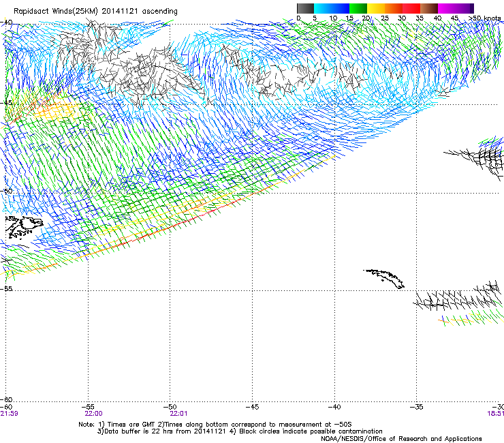Click the purple '22:00' time label

coord(93,414)
